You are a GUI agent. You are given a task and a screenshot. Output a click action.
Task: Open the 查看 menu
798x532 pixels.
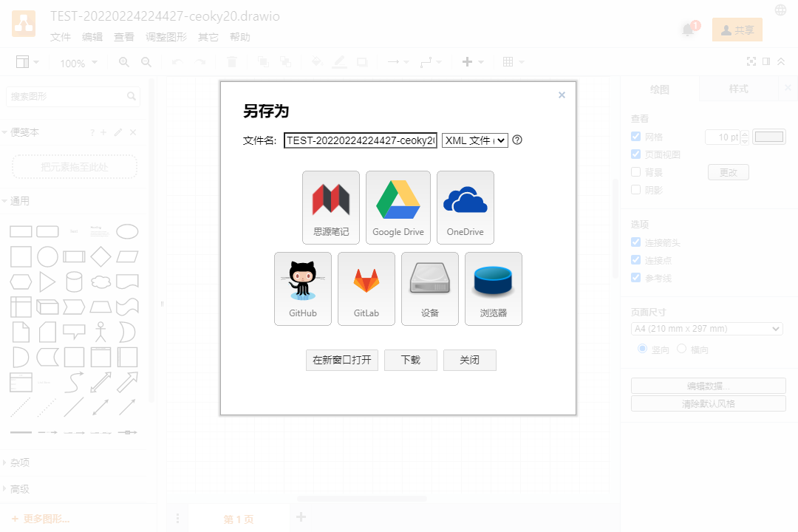tap(123, 37)
